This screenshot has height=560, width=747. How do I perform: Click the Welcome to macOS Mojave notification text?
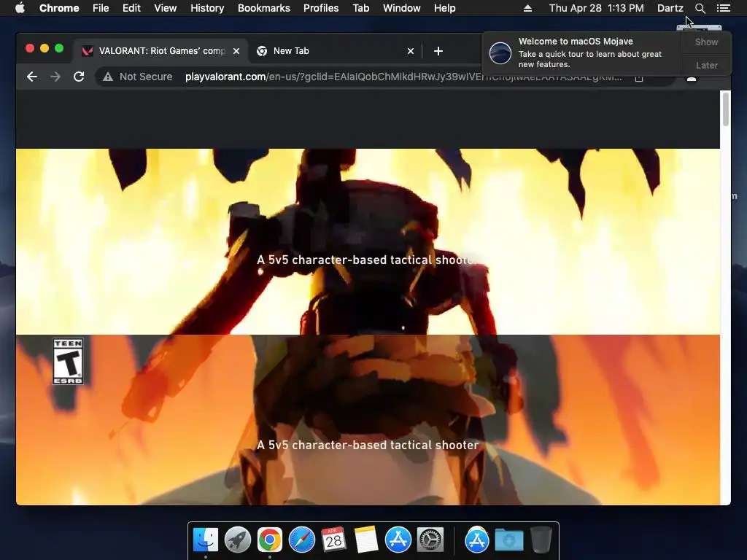(x=576, y=42)
